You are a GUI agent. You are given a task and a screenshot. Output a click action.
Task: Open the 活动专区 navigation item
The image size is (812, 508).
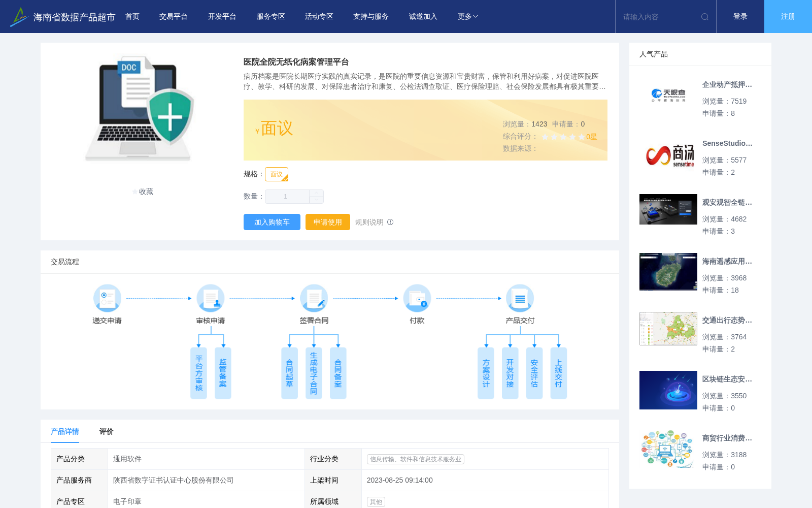click(x=319, y=17)
